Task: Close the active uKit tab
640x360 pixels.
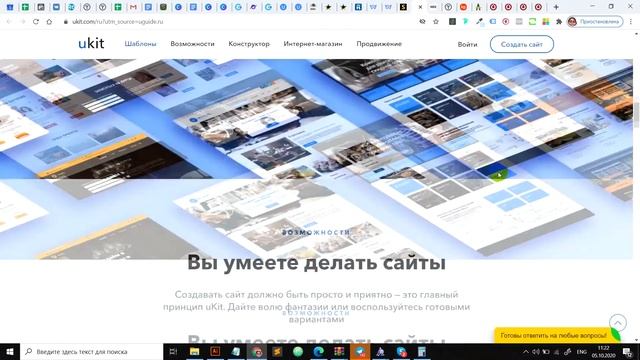Action: coord(420,7)
